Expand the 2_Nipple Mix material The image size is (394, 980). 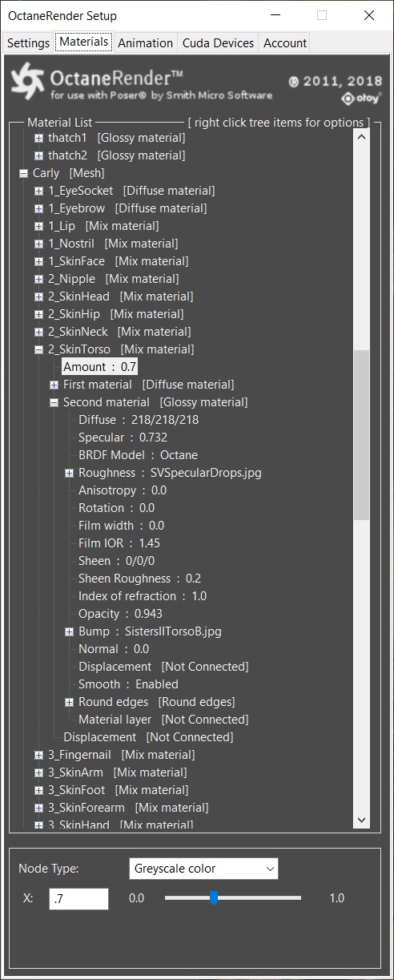point(39,279)
